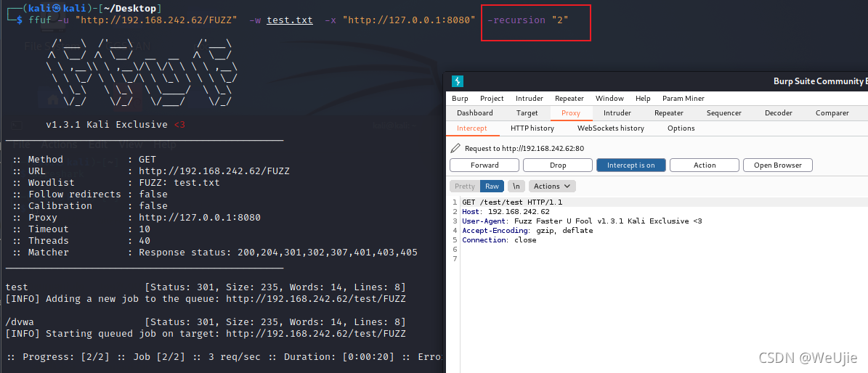Switch to the Intruder tool tab
This screenshot has height=373, width=868.
pos(617,113)
